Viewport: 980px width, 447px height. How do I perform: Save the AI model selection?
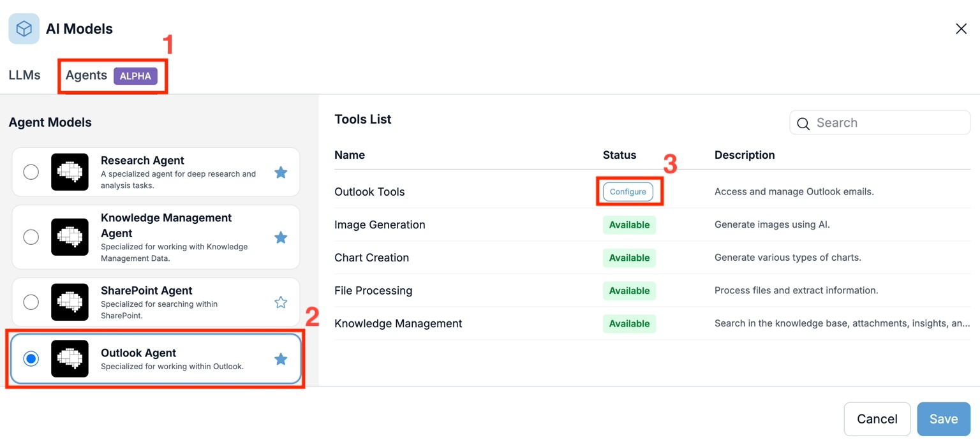point(943,419)
